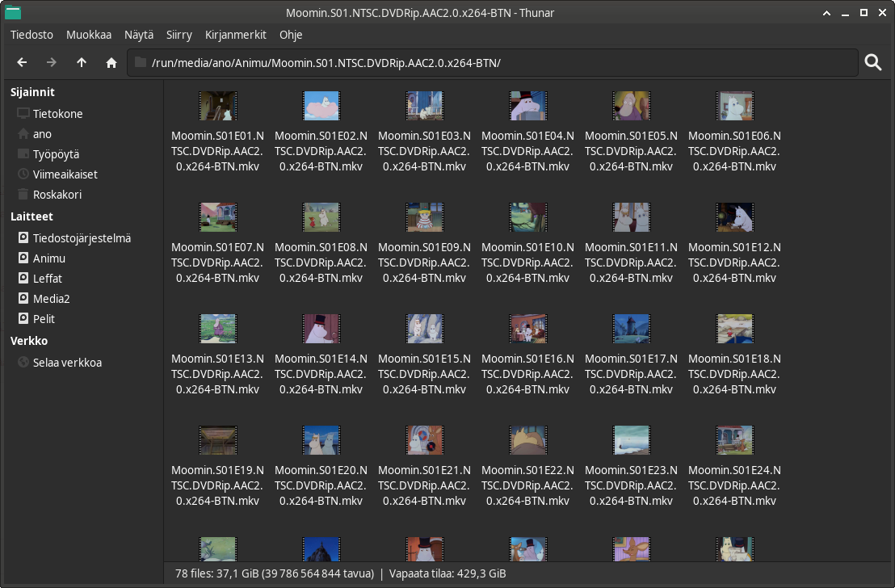Image resolution: width=895 pixels, height=588 pixels.
Task: Click the Roskakori trash icon
Action: pyautogui.click(x=23, y=194)
